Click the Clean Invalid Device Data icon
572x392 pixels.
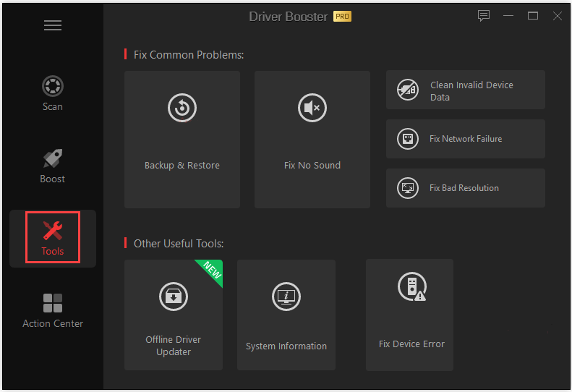pos(407,90)
